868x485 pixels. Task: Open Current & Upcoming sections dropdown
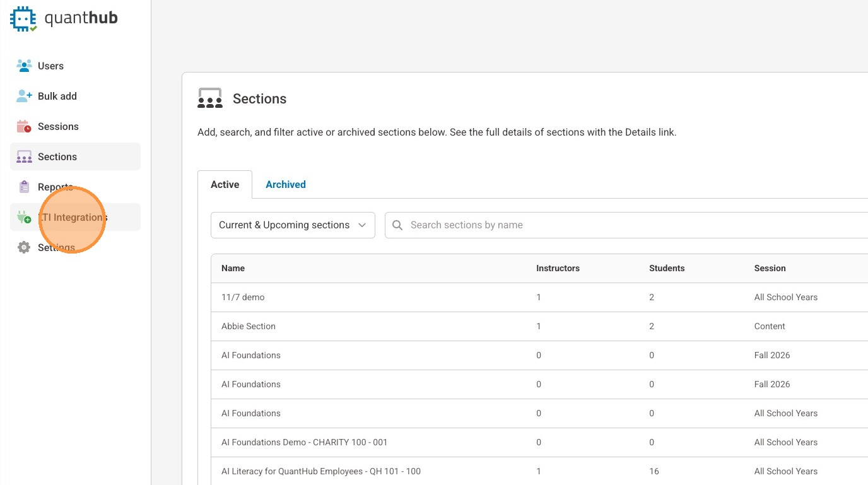click(x=293, y=225)
